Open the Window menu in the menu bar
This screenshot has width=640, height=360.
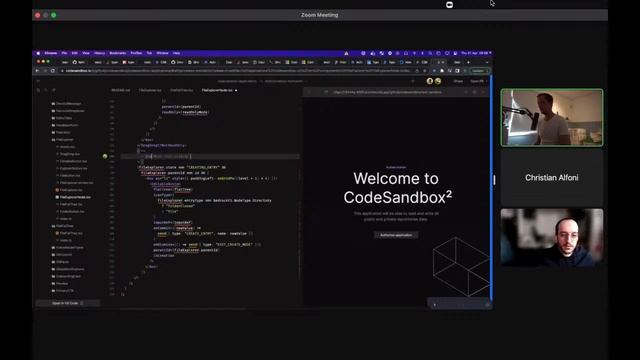click(x=162, y=53)
